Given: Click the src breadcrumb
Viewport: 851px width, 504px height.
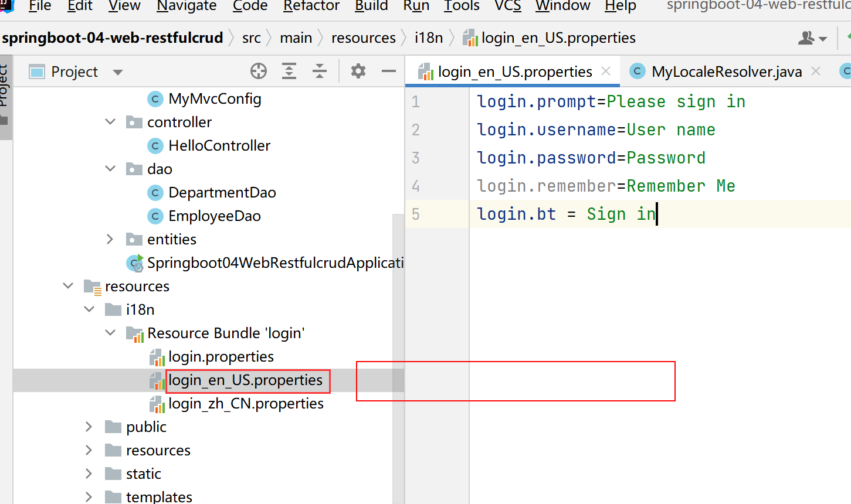Looking at the screenshot, I should [x=252, y=38].
